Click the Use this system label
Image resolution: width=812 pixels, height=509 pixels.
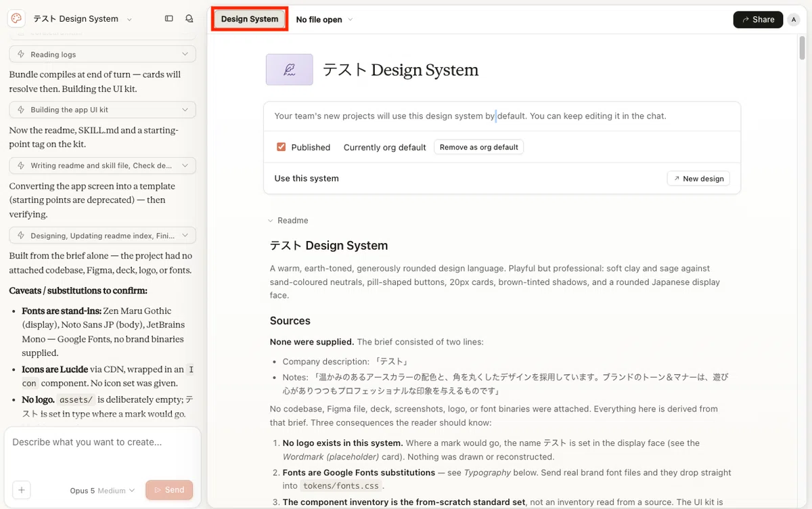(x=307, y=179)
